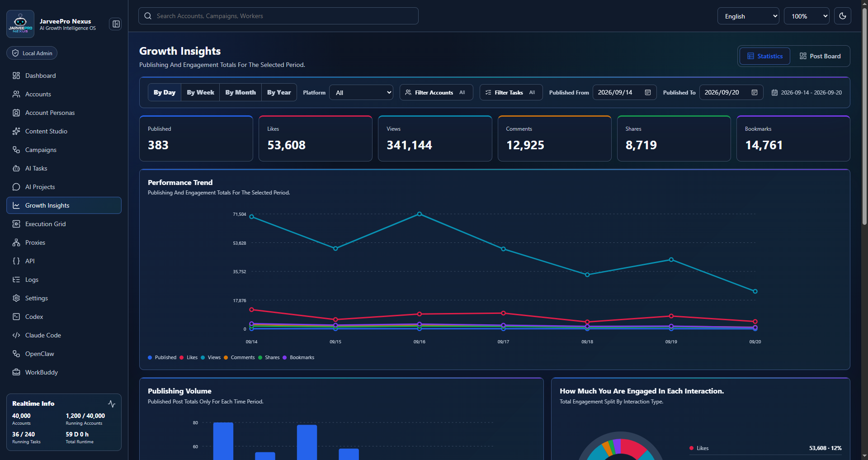The width and height of the screenshot is (868, 460).
Task: Click the OpenClaw icon in sidebar
Action: coord(16,354)
